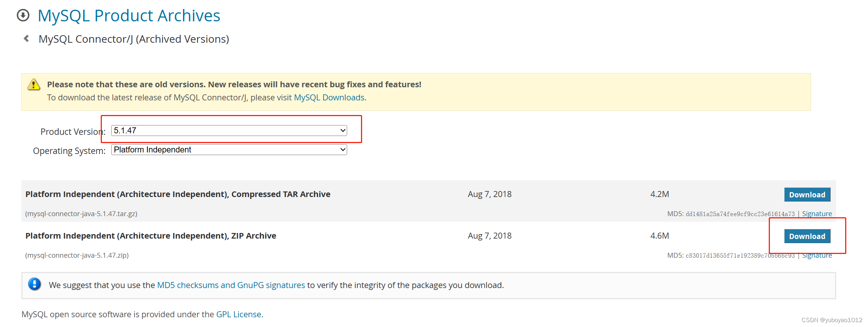This screenshot has height=327, width=868.
Task: Click the Operating System label
Action: 69,151
